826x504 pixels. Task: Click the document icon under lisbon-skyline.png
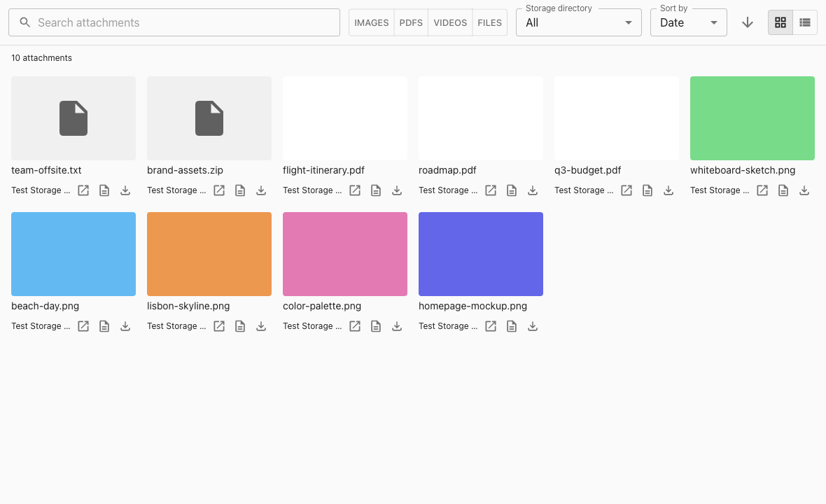tap(240, 326)
